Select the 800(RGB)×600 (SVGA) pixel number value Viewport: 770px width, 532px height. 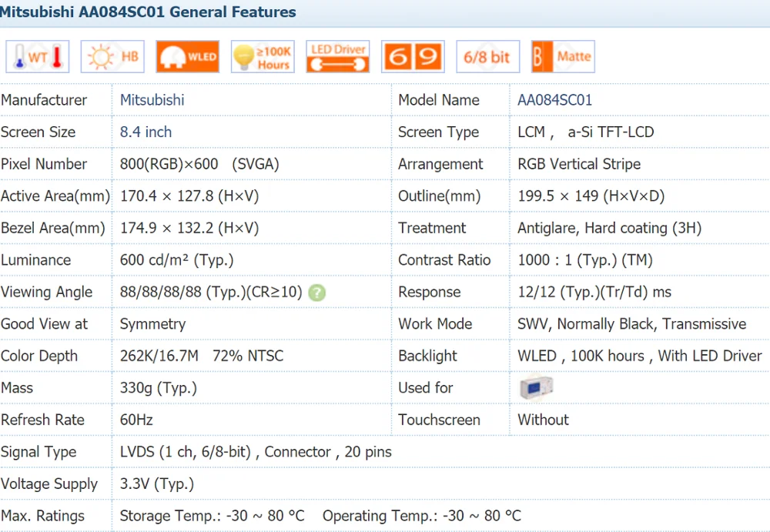(199, 164)
